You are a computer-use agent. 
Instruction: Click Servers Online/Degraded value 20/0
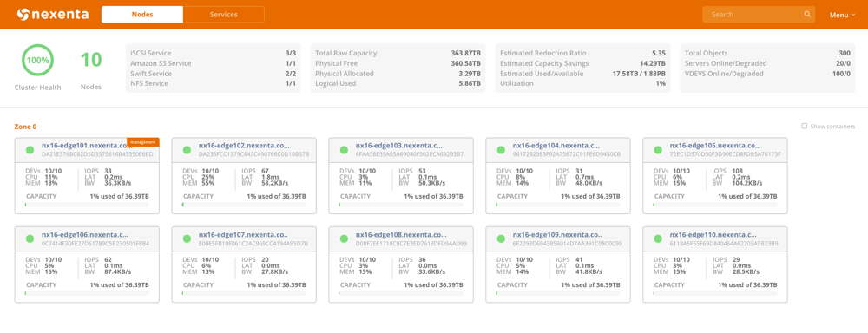coord(843,63)
